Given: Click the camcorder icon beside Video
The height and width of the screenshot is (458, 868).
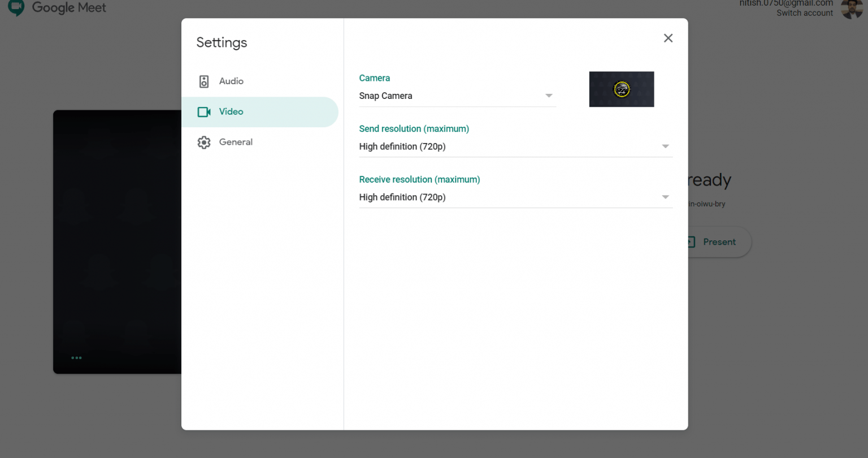Looking at the screenshot, I should click(x=204, y=112).
